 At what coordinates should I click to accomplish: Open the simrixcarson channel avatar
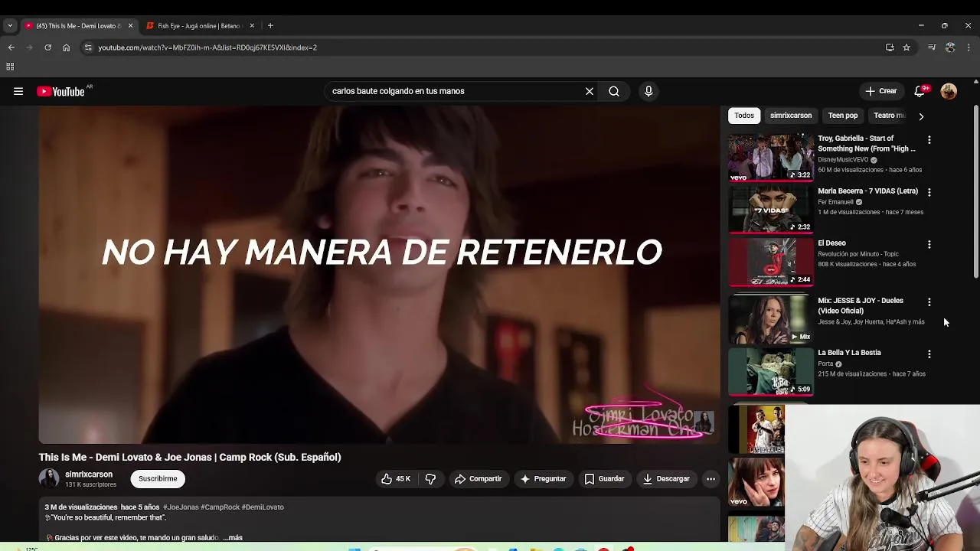49,479
